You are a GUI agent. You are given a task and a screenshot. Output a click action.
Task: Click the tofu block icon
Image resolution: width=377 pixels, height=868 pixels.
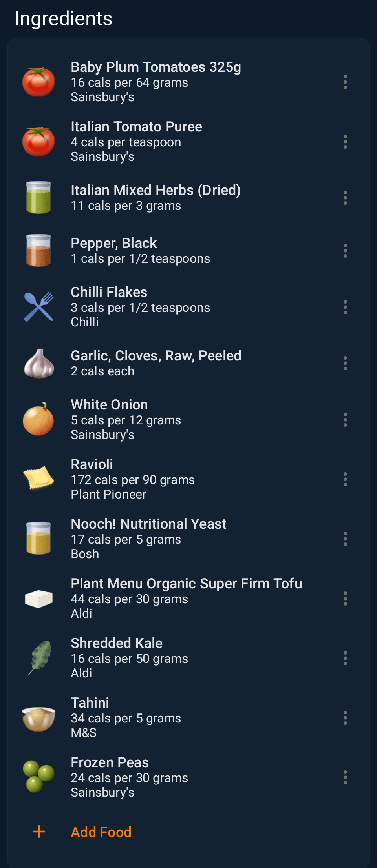38,599
